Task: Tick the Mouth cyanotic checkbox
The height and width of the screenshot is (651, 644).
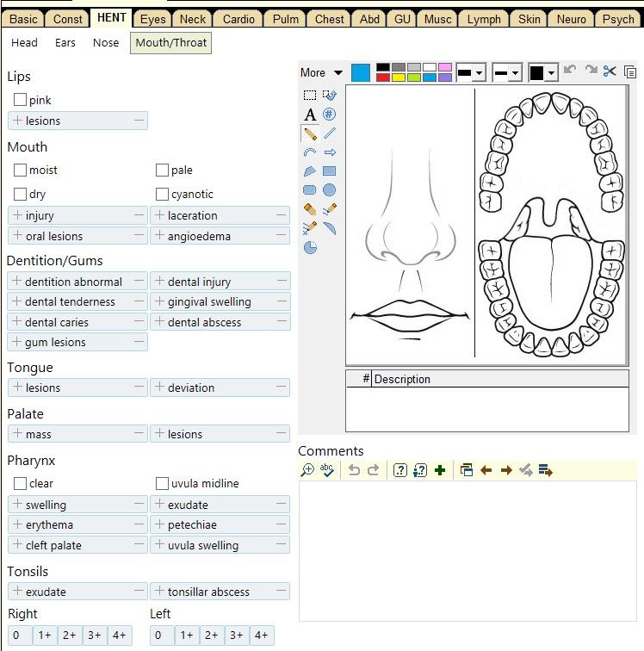Action: (162, 195)
